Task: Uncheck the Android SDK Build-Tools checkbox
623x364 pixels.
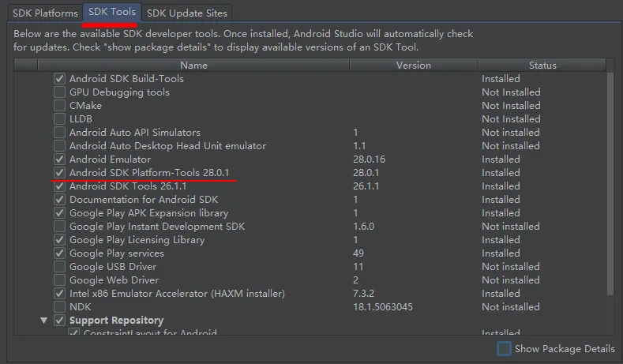Action: 59,79
